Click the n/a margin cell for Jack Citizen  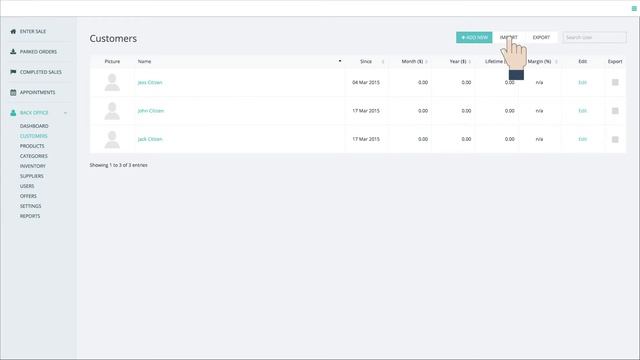click(539, 139)
